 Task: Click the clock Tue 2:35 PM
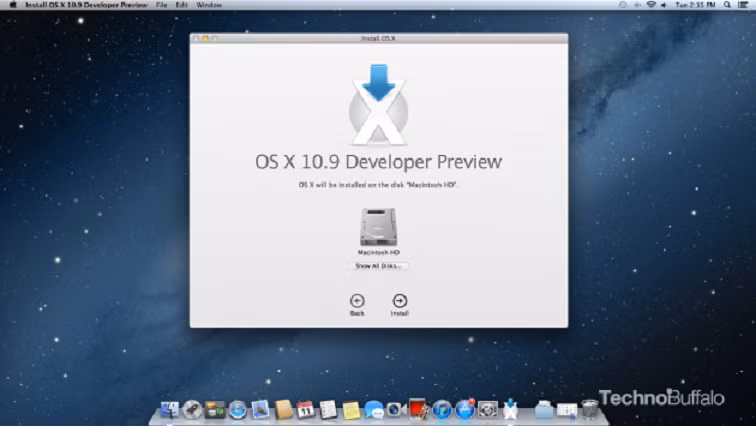(x=695, y=5)
